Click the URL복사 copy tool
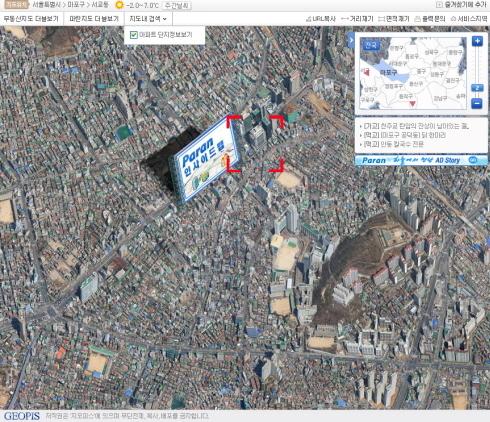Screen dimensions: 490x422 (321, 19)
